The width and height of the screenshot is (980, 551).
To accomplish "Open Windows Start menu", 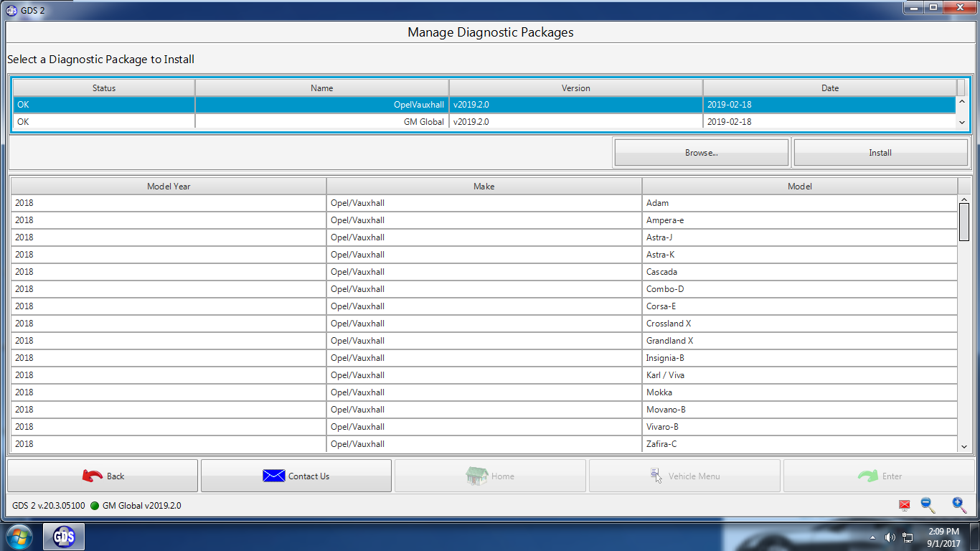I will pos(19,537).
